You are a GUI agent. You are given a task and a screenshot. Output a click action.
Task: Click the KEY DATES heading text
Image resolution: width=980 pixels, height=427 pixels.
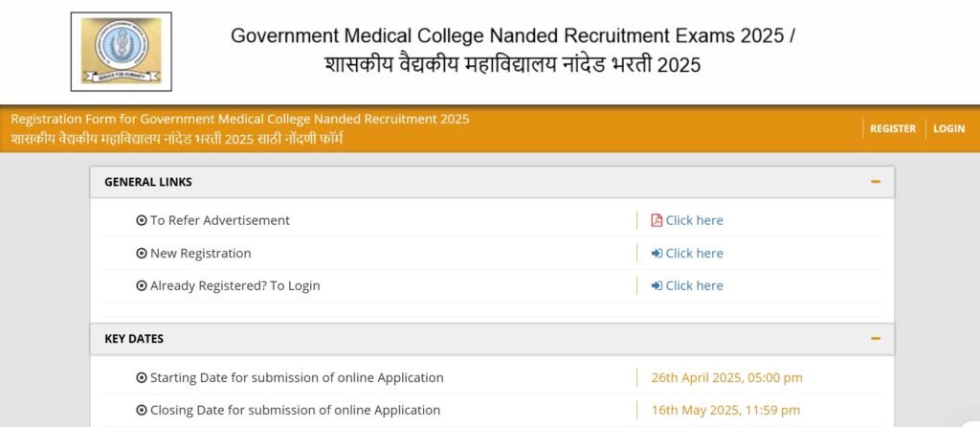coord(134,339)
